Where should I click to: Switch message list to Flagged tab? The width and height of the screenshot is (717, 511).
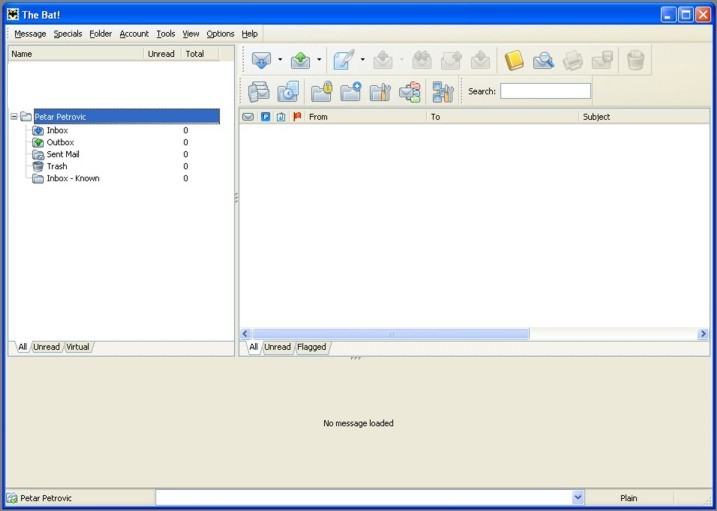click(x=312, y=347)
